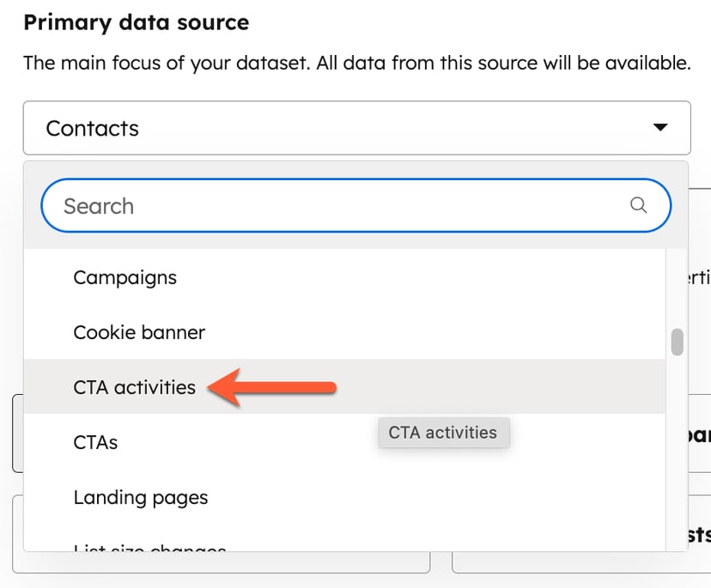Image resolution: width=711 pixels, height=588 pixels.
Task: Select Landing pages option
Action: pyautogui.click(x=140, y=497)
